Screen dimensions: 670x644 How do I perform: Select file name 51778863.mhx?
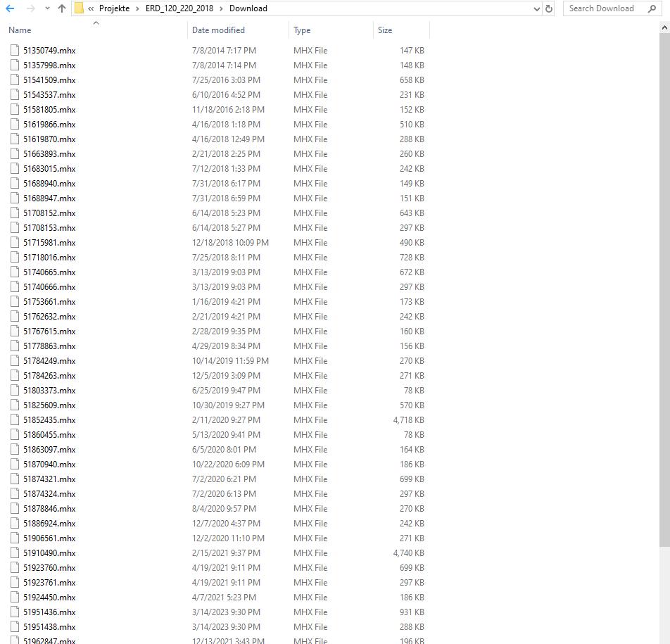[x=49, y=346]
